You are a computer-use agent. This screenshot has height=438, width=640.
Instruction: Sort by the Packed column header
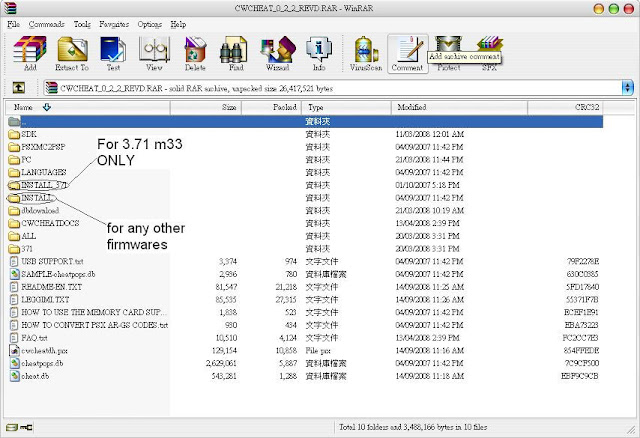(271, 107)
